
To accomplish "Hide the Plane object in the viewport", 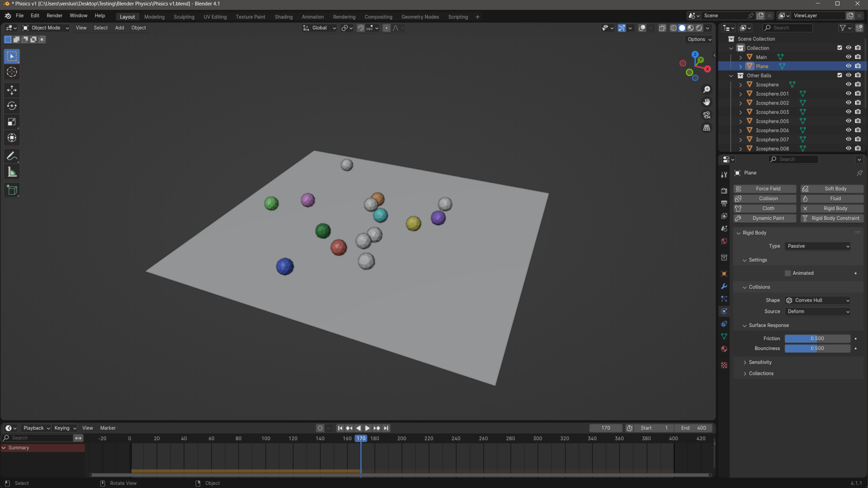I will [x=849, y=66].
